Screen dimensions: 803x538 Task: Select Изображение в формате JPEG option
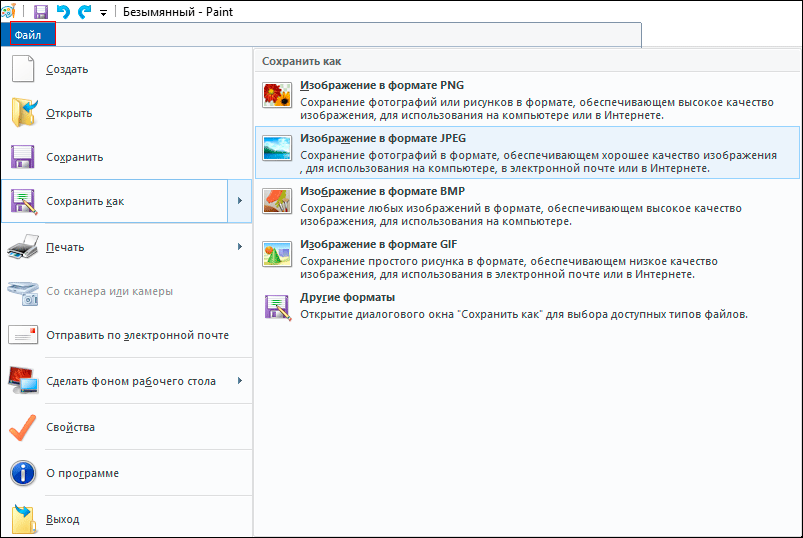pyautogui.click(x=381, y=138)
